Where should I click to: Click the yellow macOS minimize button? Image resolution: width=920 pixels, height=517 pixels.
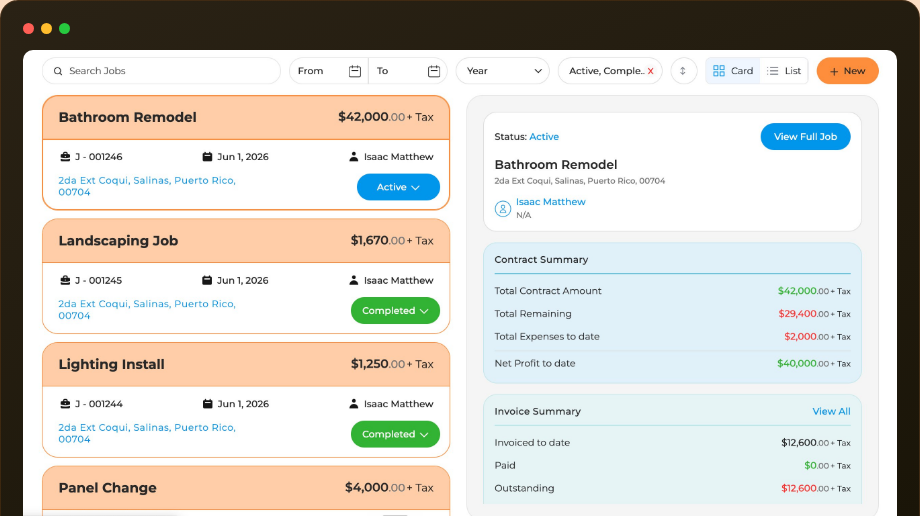pyautogui.click(x=46, y=29)
